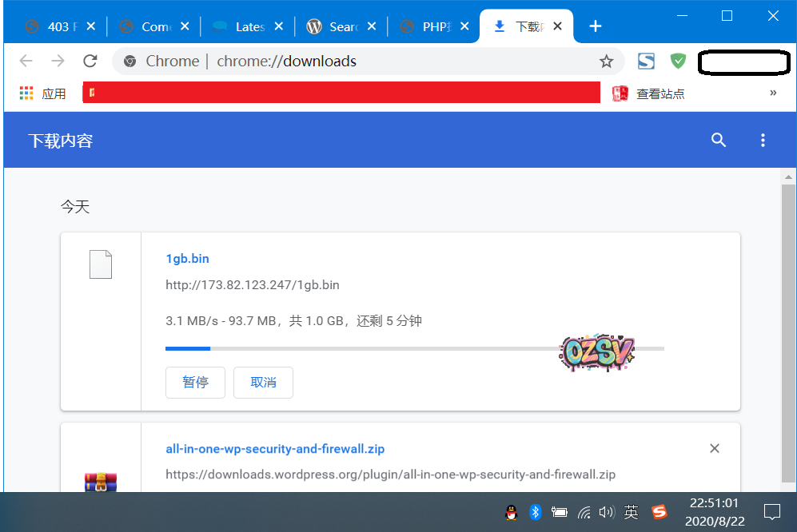Pause the 1gb.bin download
Image resolution: width=797 pixels, height=532 pixels.
[x=195, y=383]
